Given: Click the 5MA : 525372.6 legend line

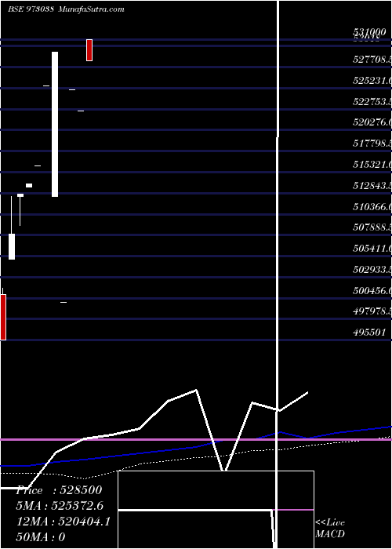Looking at the screenshot, I should click(60, 506).
